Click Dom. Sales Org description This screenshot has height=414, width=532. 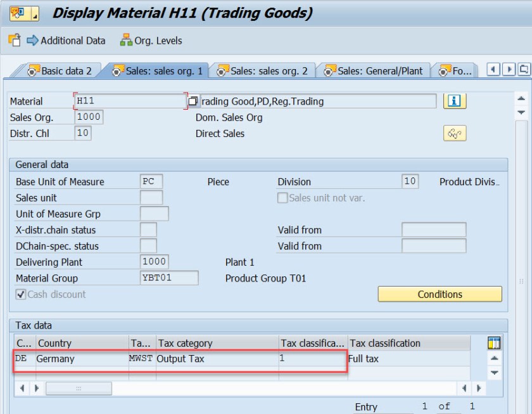(x=229, y=117)
